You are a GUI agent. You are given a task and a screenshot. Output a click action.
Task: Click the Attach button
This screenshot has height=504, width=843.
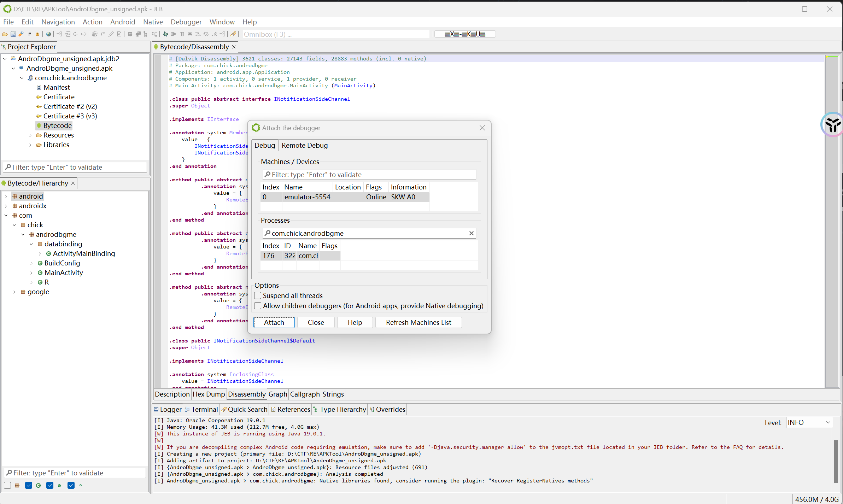[x=274, y=322]
